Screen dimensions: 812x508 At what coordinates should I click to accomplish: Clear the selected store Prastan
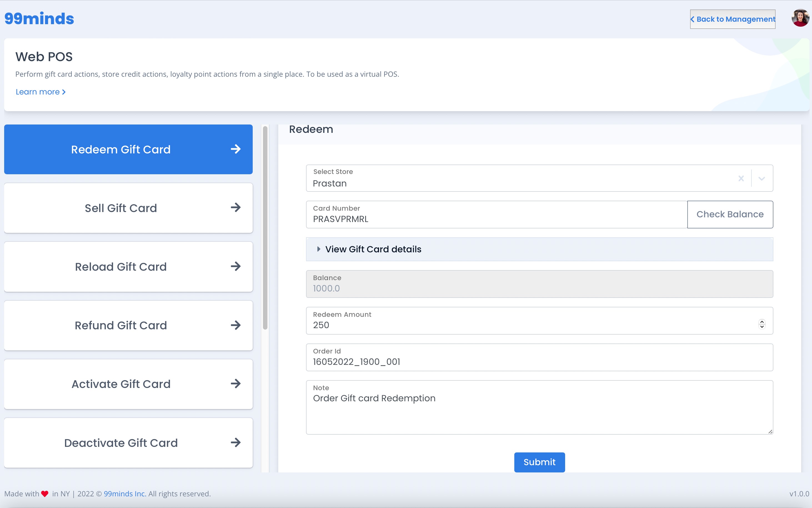741,178
